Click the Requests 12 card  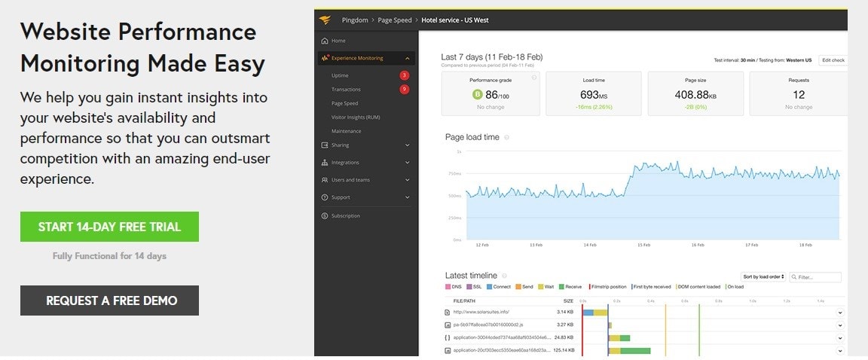[798, 93]
